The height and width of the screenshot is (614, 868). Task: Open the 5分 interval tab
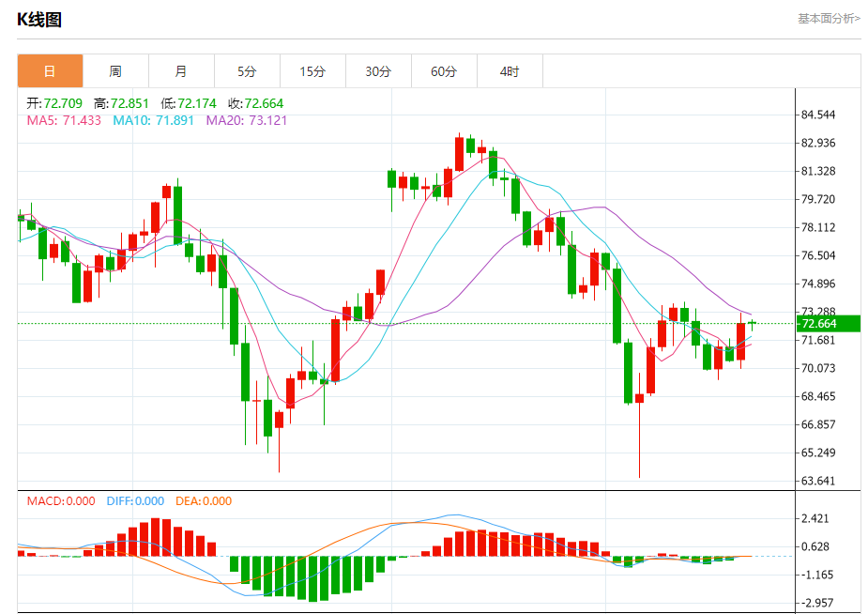(x=247, y=70)
